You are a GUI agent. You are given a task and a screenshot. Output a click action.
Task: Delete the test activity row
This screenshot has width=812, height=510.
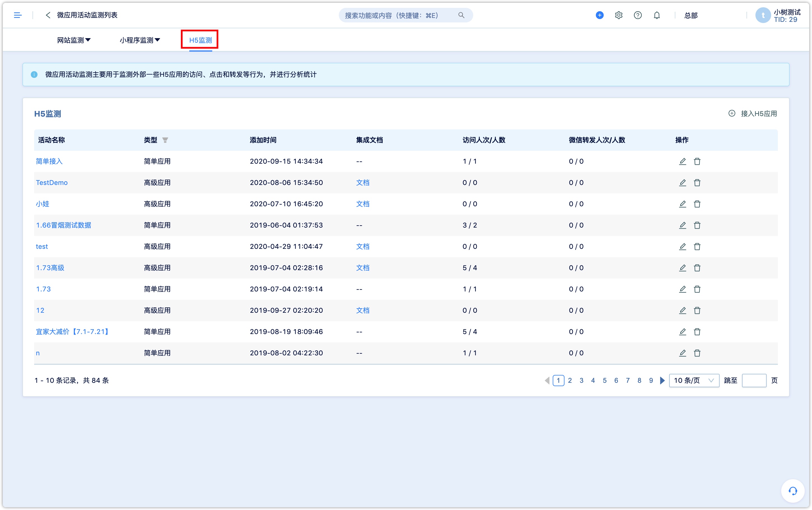tap(697, 246)
